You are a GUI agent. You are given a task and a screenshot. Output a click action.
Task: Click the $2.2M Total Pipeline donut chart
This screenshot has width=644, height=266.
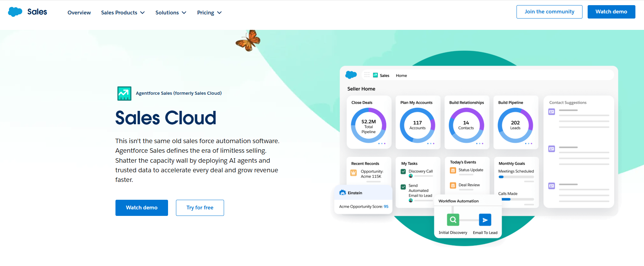(x=368, y=125)
